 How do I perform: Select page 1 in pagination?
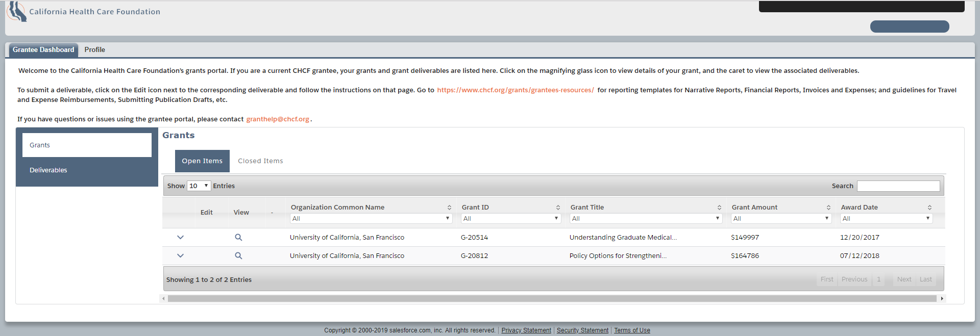879,279
